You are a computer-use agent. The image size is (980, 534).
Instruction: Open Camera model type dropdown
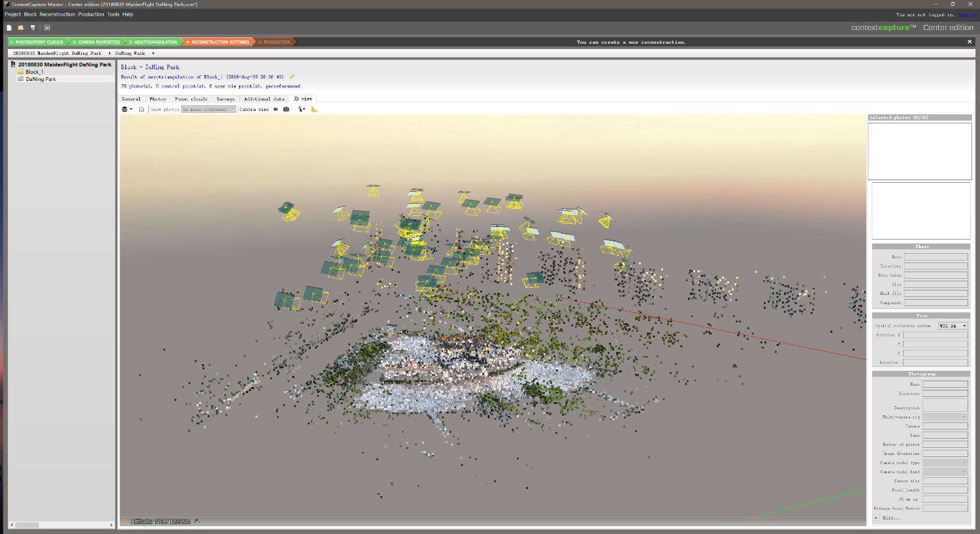click(x=945, y=462)
